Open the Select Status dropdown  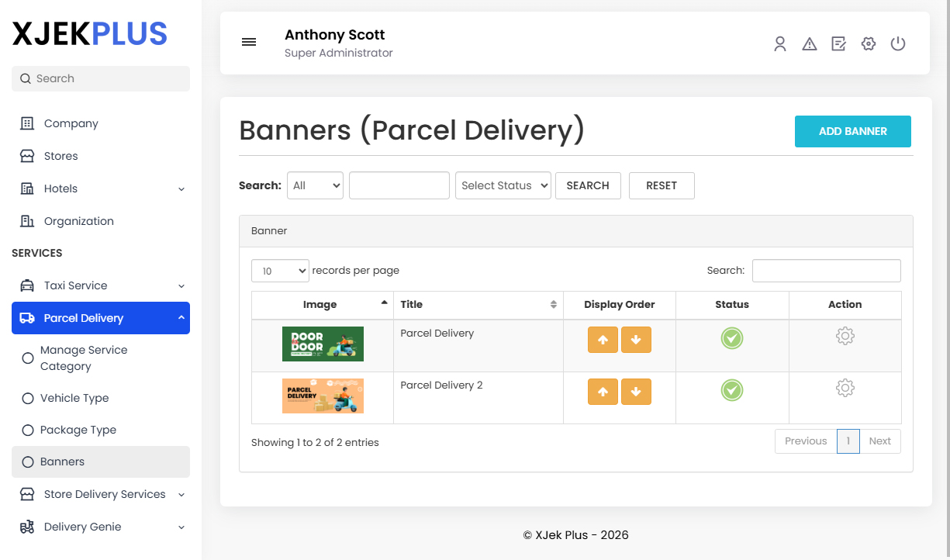click(503, 185)
